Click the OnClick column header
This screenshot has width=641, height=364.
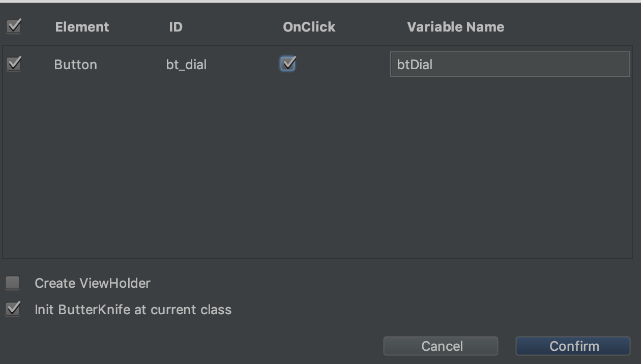308,26
